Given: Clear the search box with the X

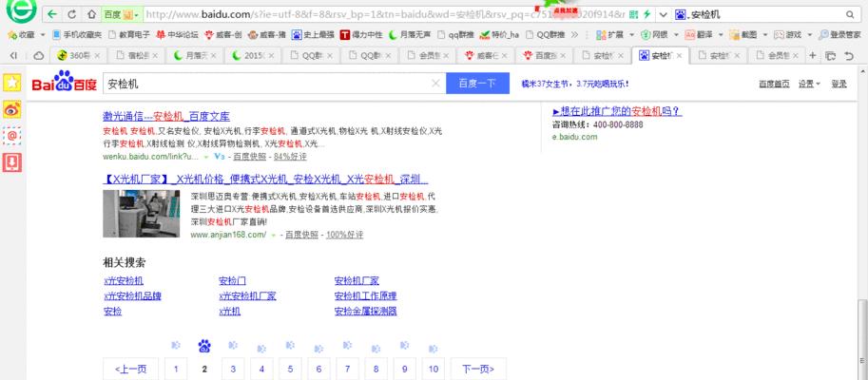Looking at the screenshot, I should (435, 84).
